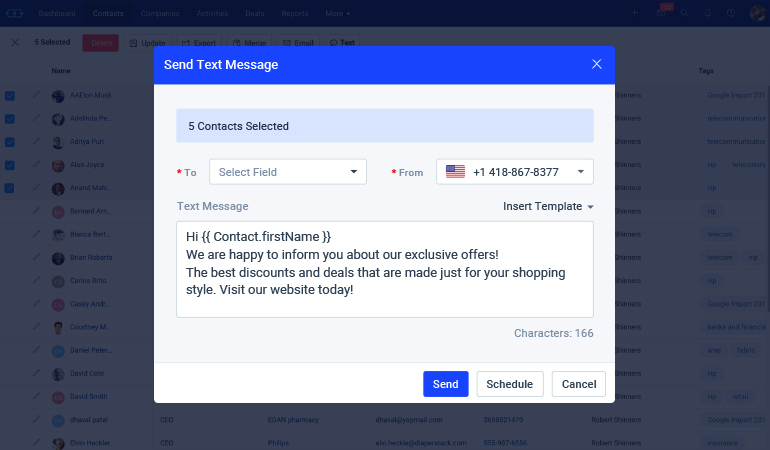Image resolution: width=770 pixels, height=450 pixels.
Task: Open the user profile avatar
Action: [758, 13]
